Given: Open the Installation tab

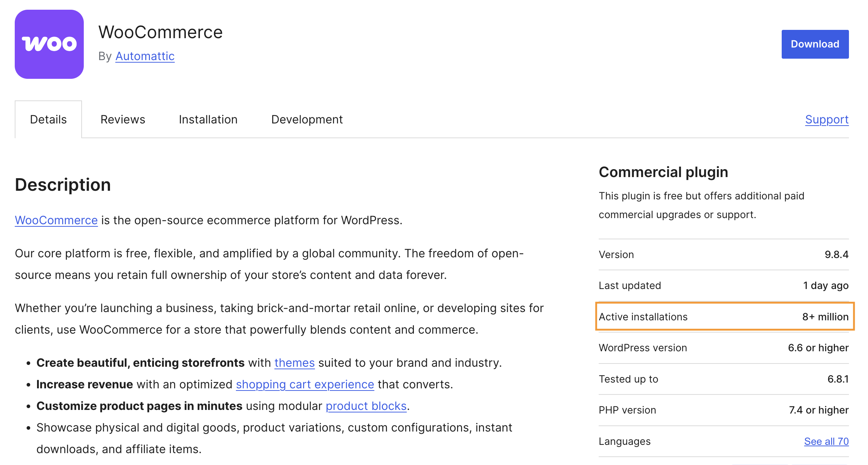Looking at the screenshot, I should pos(208,119).
